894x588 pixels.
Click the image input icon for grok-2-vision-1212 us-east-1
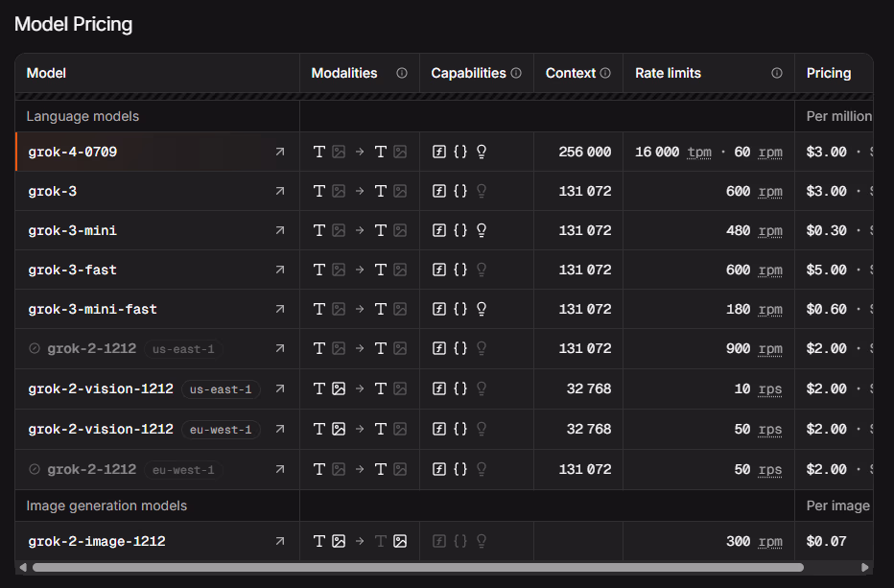pos(339,388)
